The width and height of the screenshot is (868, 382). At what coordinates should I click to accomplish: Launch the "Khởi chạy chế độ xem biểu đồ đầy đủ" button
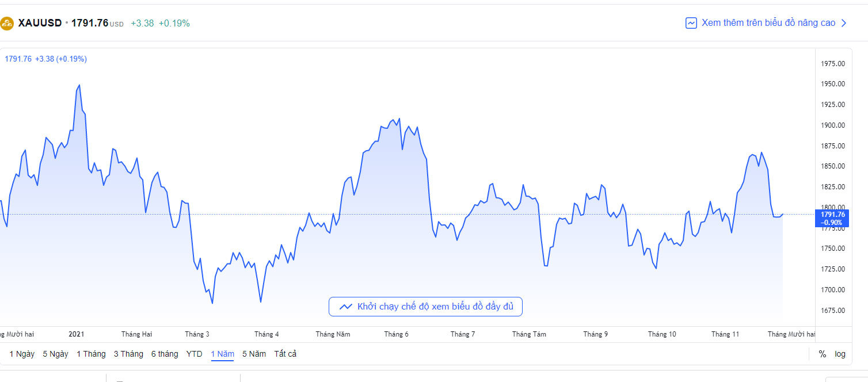click(x=425, y=307)
